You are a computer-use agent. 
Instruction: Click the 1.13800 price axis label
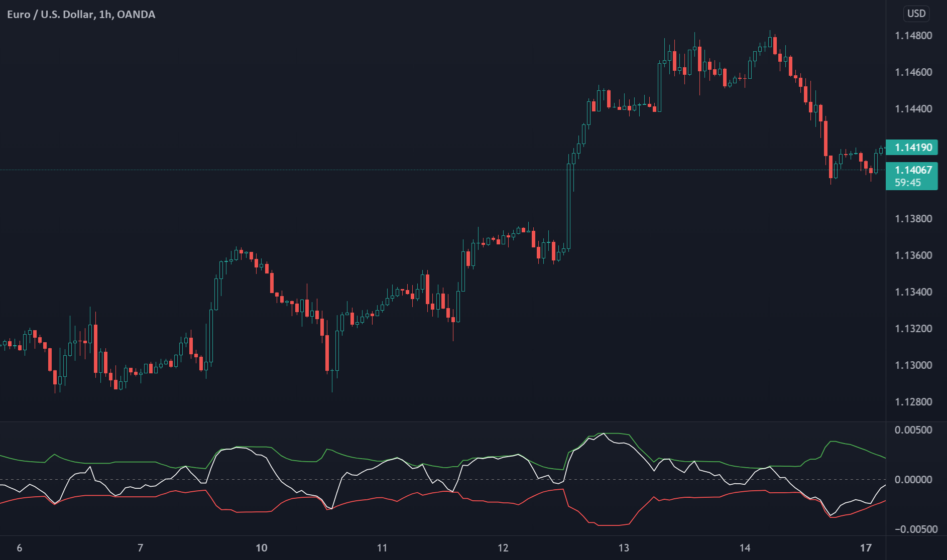(913, 219)
